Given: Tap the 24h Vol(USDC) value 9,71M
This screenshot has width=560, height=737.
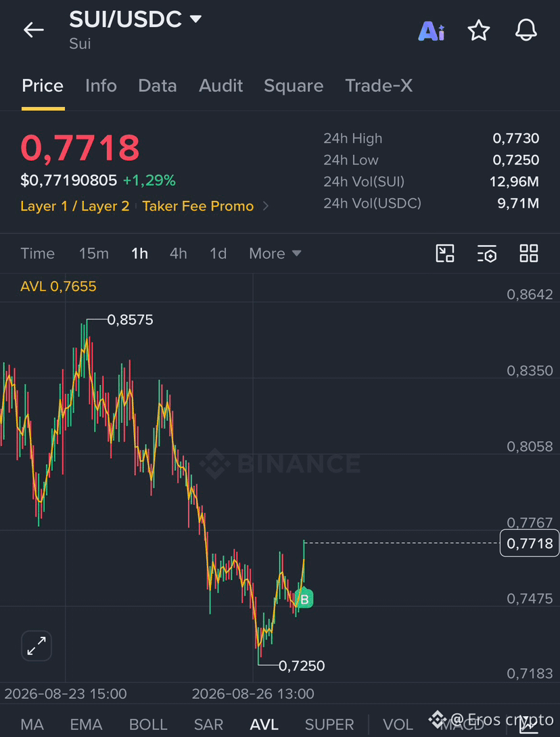Looking at the screenshot, I should point(518,203).
